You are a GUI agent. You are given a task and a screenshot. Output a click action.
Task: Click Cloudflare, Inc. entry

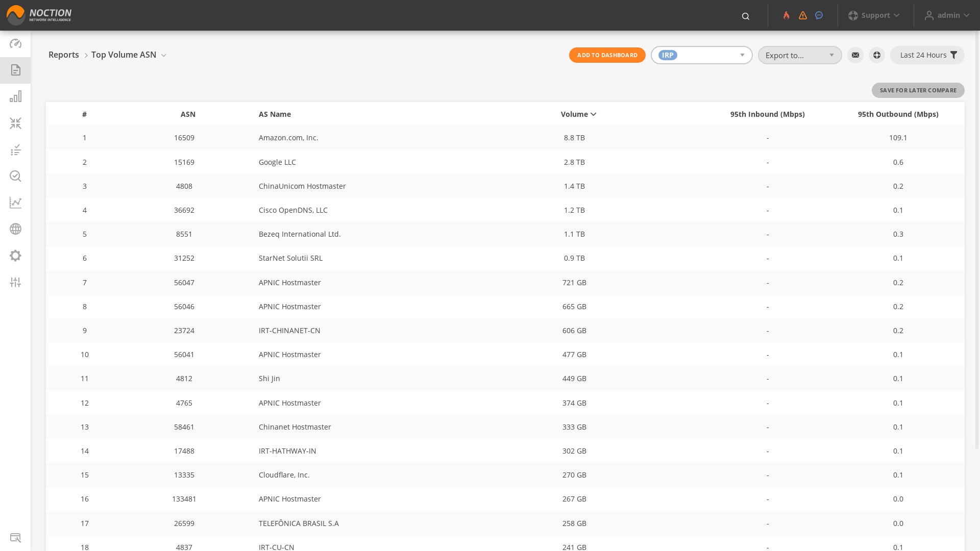284,475
